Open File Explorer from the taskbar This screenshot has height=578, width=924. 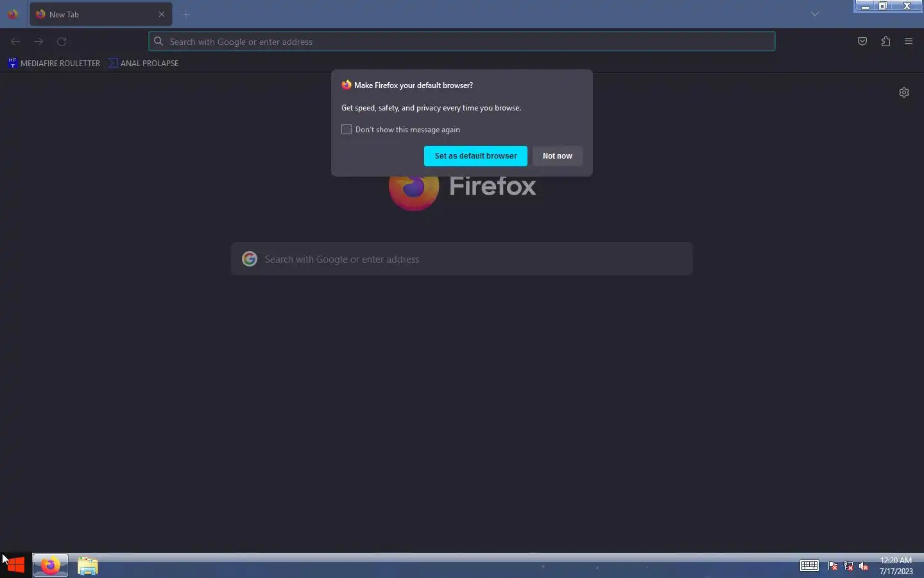click(x=88, y=565)
